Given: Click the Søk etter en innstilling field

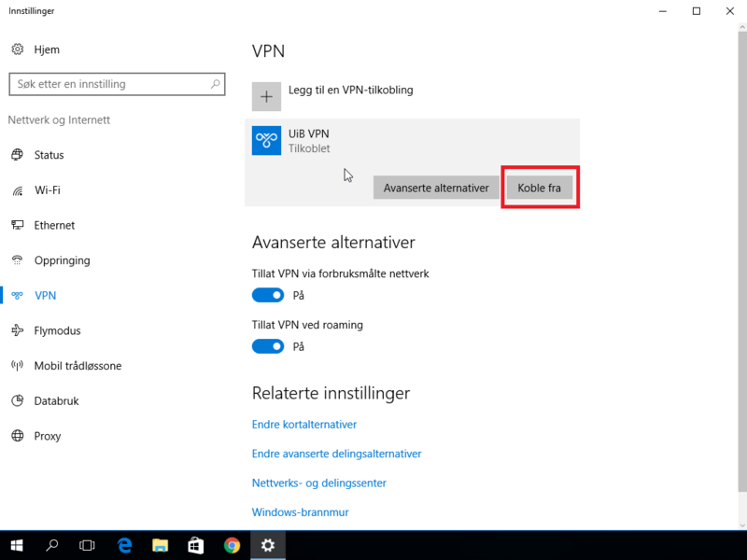Looking at the screenshot, I should click(x=107, y=84).
